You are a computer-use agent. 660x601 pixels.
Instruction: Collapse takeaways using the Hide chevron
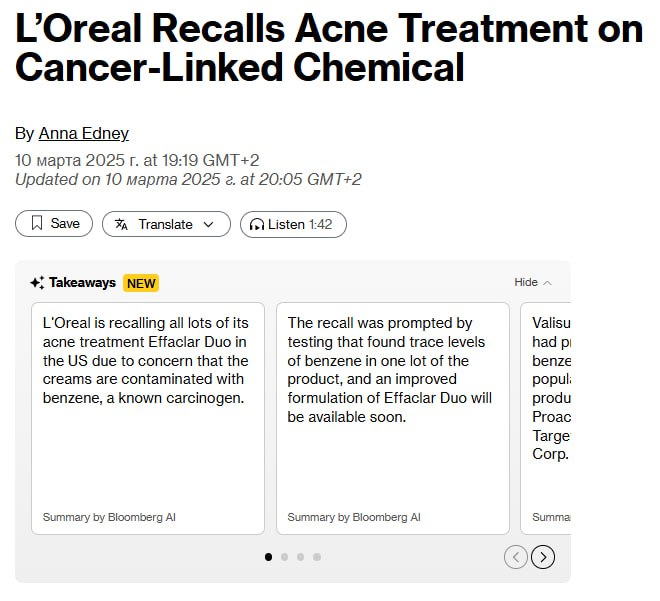click(547, 283)
